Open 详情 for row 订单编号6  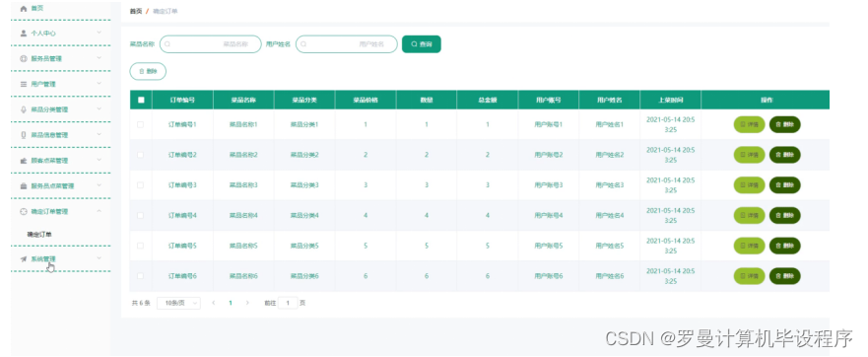coord(749,275)
